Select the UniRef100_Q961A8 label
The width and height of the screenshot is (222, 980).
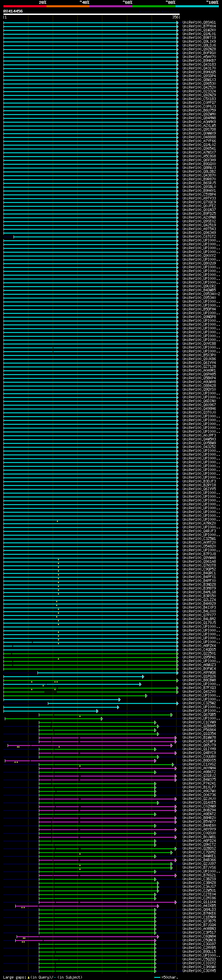pyautogui.click(x=199, y=561)
